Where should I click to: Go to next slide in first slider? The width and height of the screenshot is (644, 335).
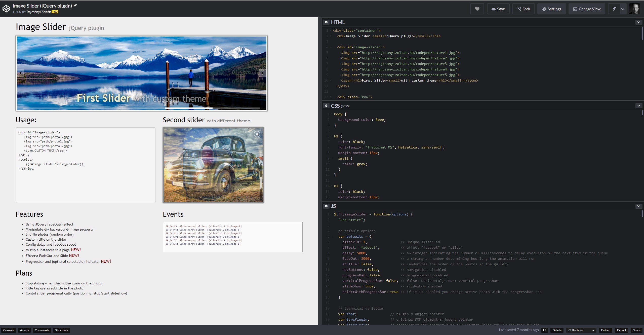(262, 73)
